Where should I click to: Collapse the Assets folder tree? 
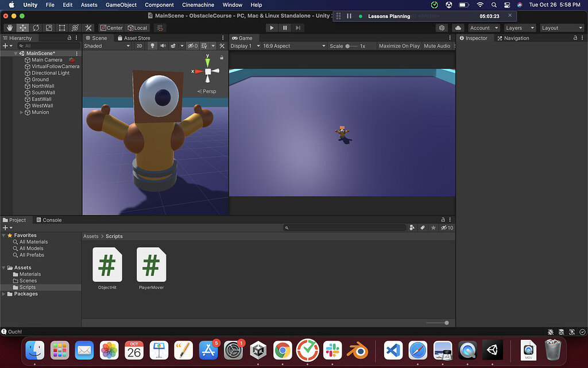[4, 267]
